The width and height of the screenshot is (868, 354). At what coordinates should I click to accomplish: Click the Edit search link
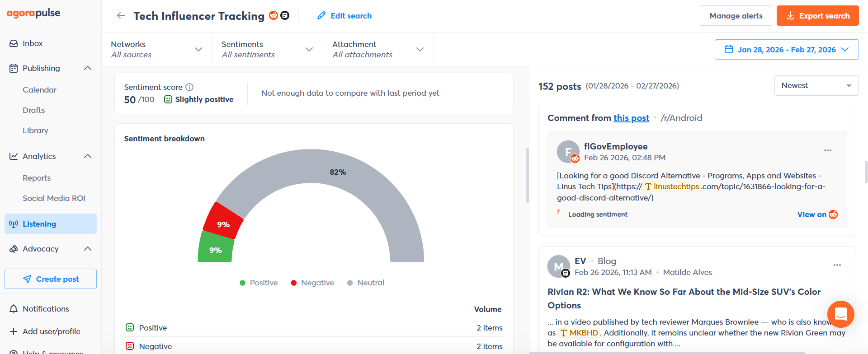[x=344, y=16]
